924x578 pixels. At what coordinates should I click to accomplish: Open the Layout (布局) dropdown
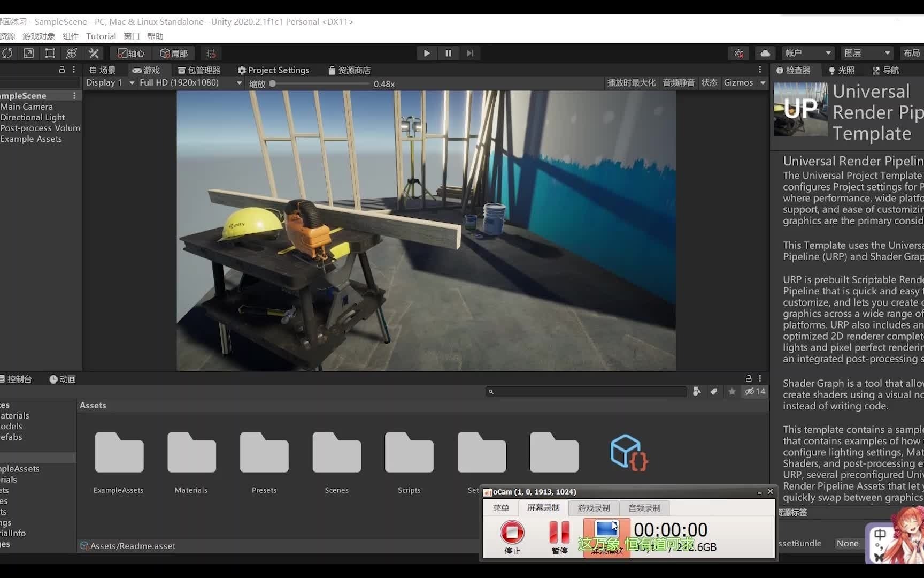[x=912, y=53]
